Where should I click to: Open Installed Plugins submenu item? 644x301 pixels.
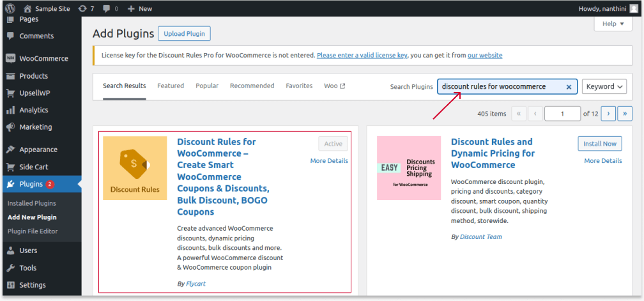coord(32,203)
